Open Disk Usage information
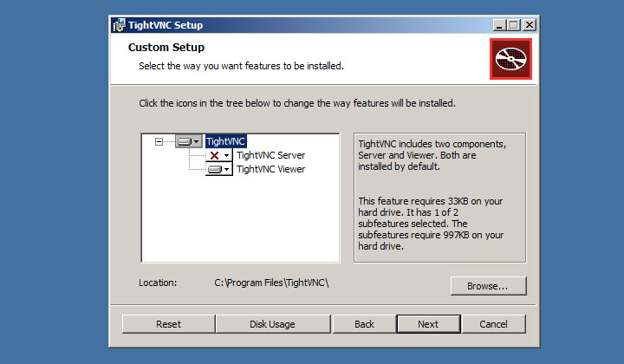 click(x=273, y=324)
